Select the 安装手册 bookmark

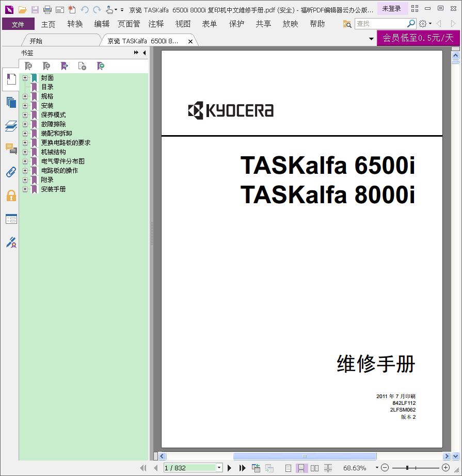pyautogui.click(x=54, y=189)
